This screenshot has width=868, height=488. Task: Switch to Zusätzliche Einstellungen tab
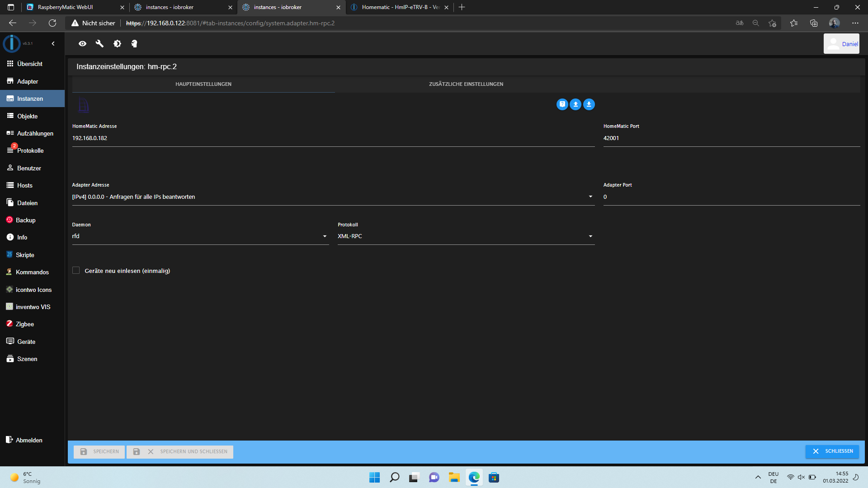[466, 84]
